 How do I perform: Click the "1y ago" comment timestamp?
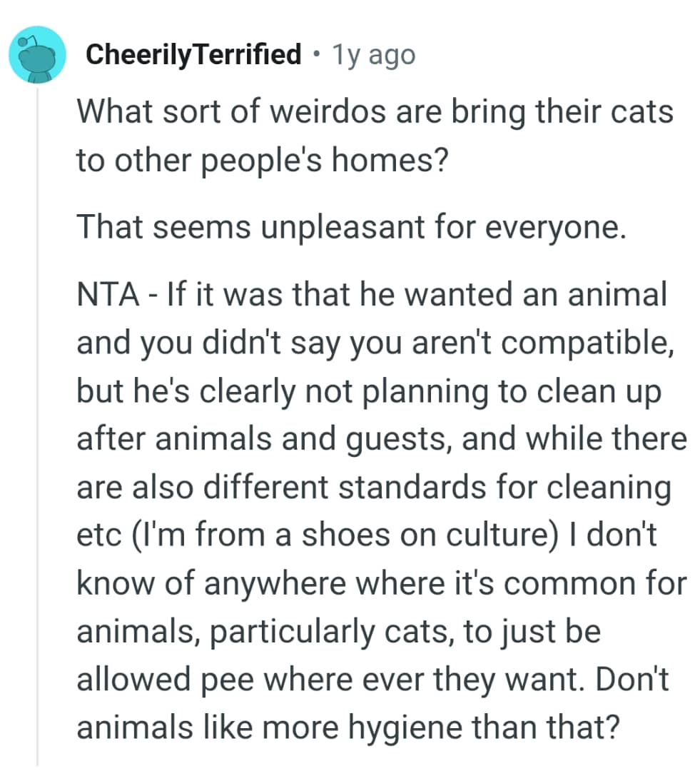click(x=374, y=54)
